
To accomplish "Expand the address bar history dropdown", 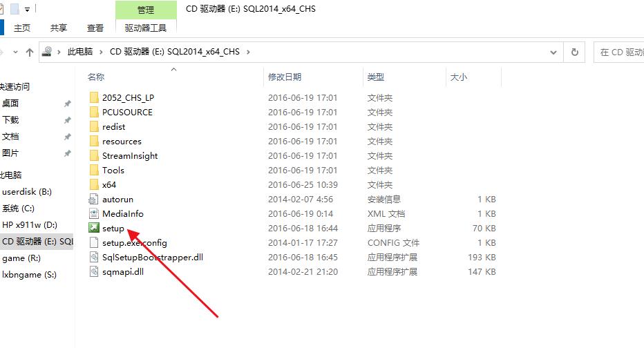I will pyautogui.click(x=553, y=52).
